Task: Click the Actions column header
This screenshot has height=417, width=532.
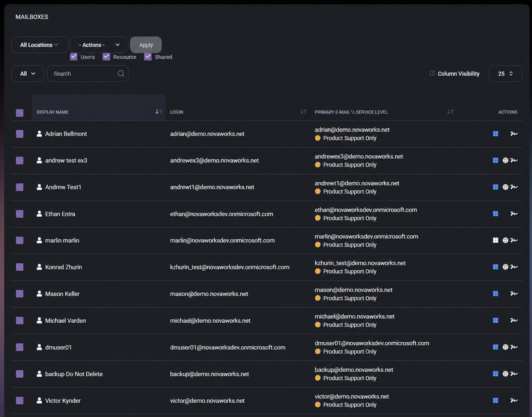Action: click(508, 112)
